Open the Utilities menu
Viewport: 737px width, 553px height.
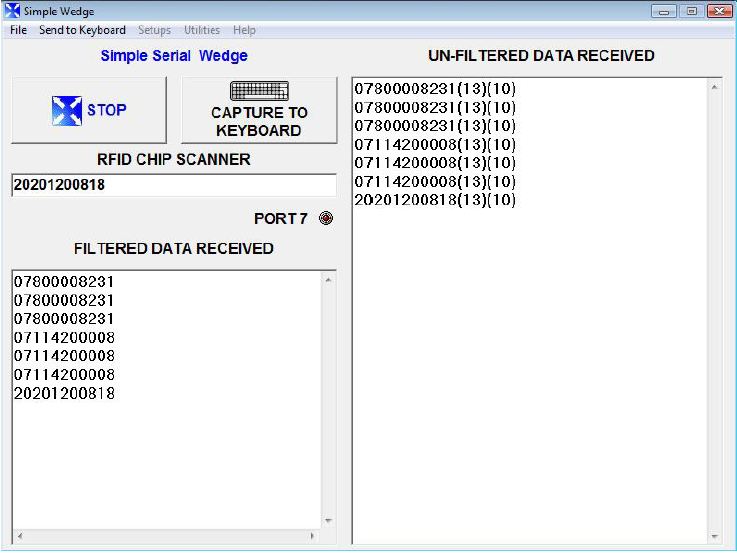tap(202, 30)
